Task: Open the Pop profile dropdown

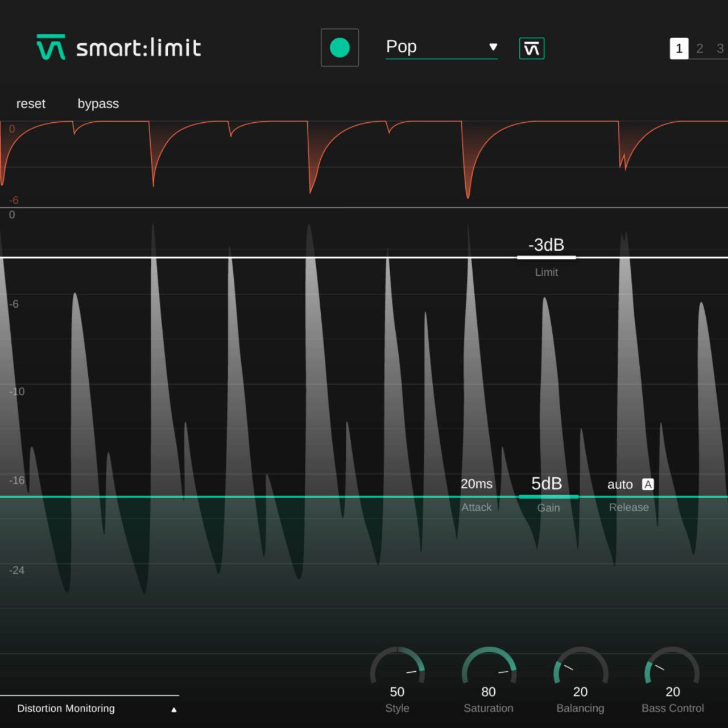Action: pyautogui.click(x=441, y=47)
